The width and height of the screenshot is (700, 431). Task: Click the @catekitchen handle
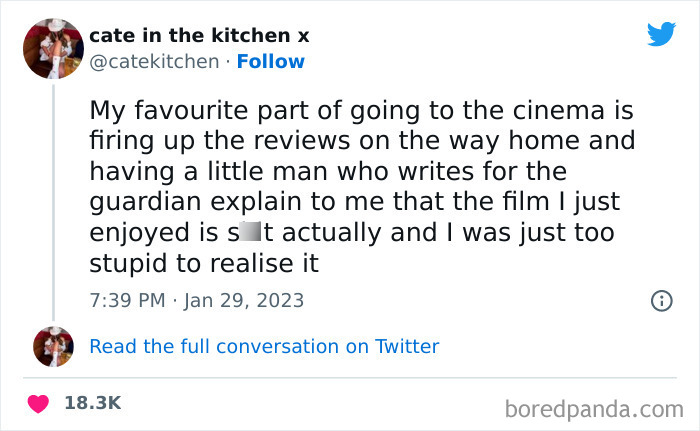[154, 62]
